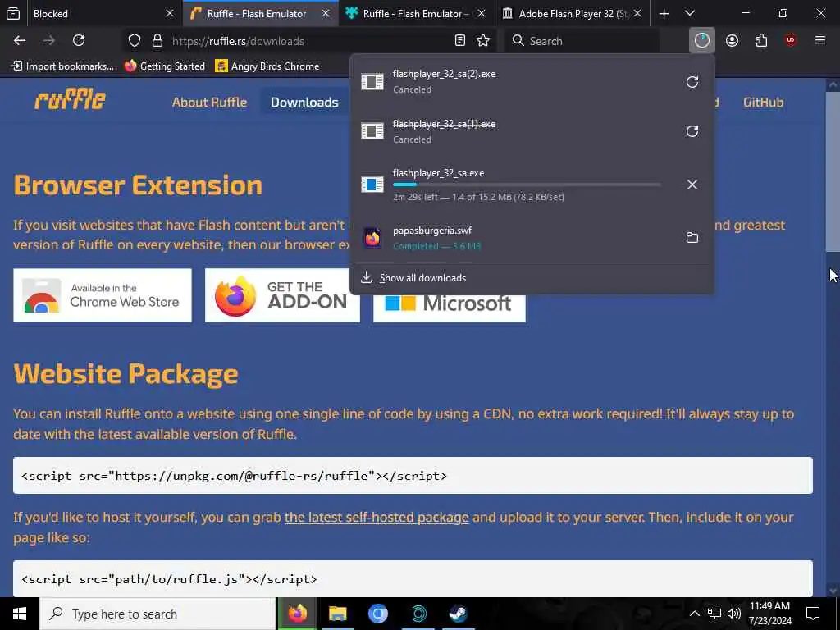Click the flashplayer_32_sa.exe download progress bar
The image size is (840, 630).
(527, 185)
